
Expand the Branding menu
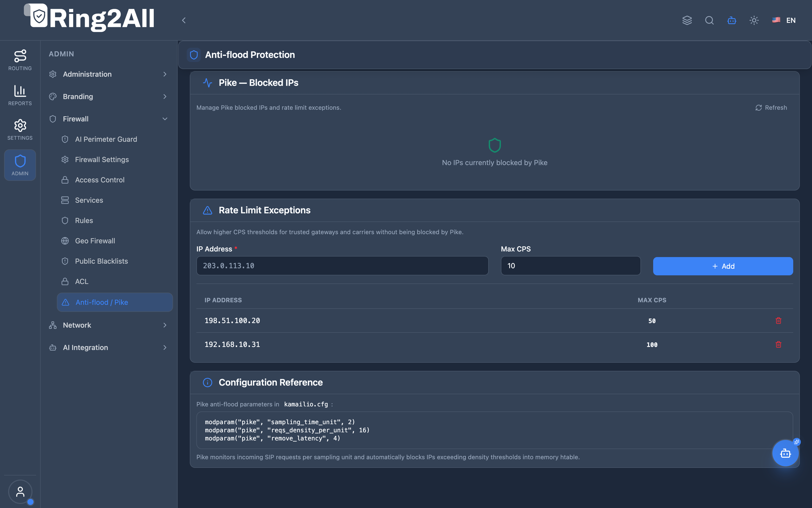pyautogui.click(x=108, y=97)
